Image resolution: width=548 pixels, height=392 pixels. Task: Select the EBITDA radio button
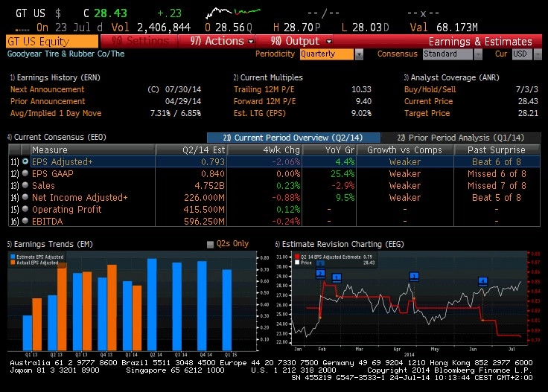(25, 221)
